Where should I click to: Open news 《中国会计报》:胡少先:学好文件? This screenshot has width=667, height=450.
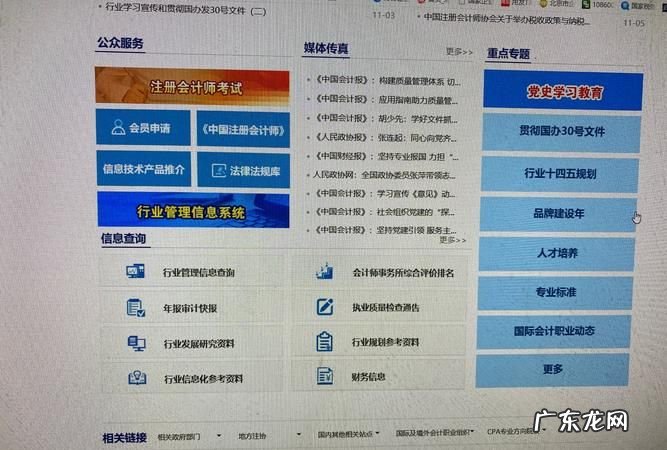(x=386, y=118)
